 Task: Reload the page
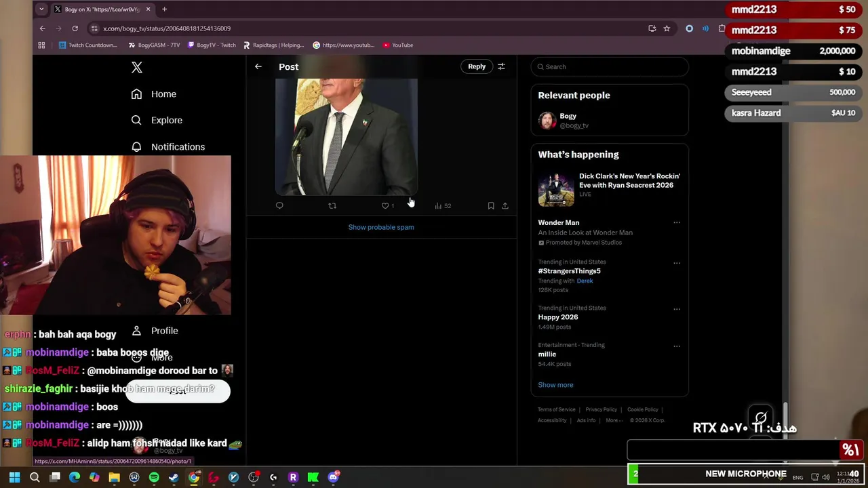pos(75,28)
